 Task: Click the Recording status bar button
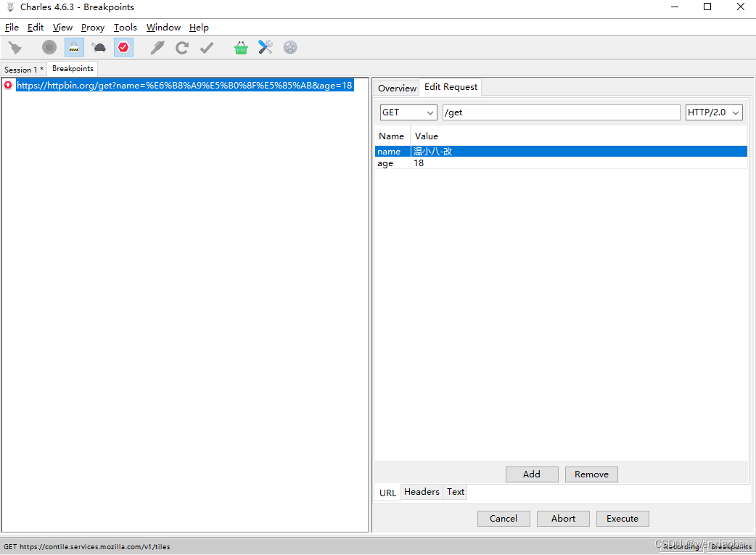coord(681,546)
